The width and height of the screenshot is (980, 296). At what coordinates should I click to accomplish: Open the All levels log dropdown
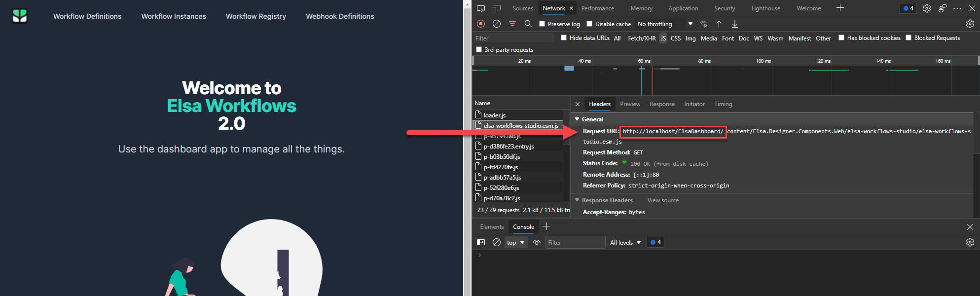tap(625, 242)
